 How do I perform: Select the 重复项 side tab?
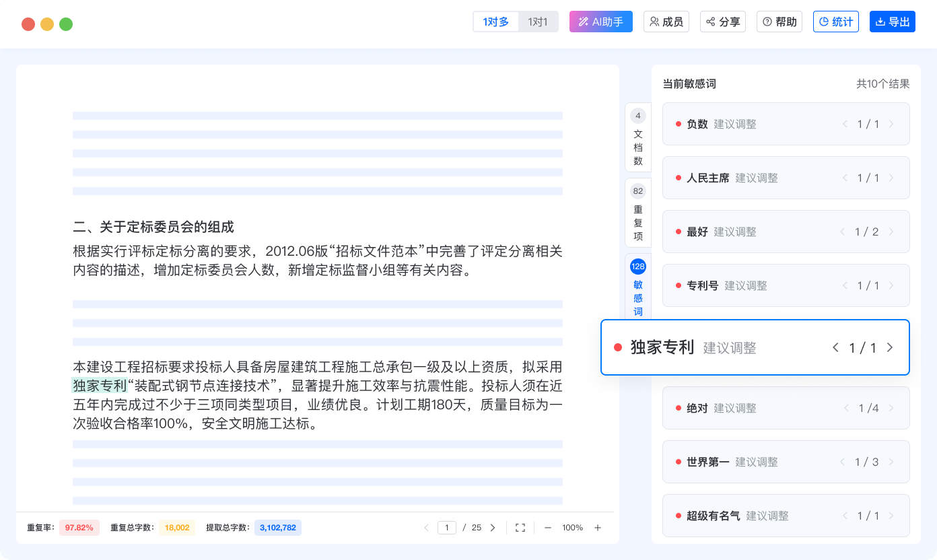coord(638,213)
